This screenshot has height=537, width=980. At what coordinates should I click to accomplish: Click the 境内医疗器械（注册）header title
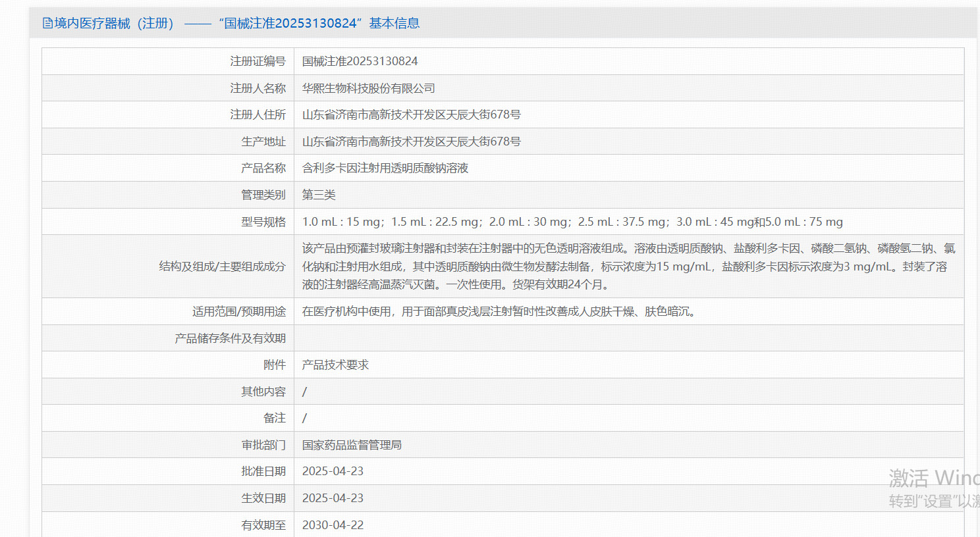point(114,24)
